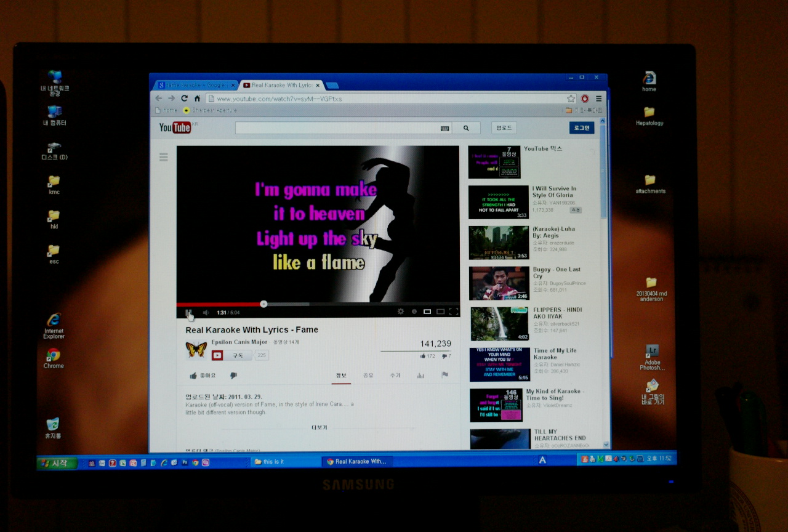Click the YouTube logo

(x=175, y=127)
